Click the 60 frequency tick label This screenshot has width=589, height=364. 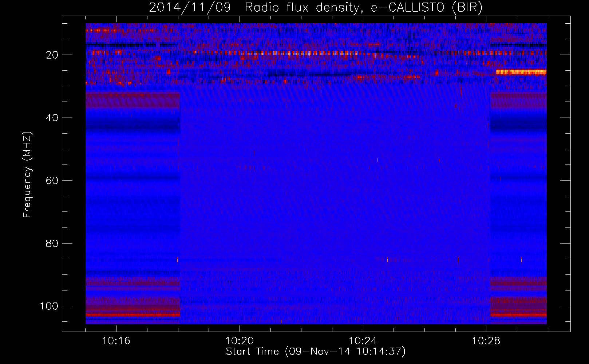coord(52,181)
